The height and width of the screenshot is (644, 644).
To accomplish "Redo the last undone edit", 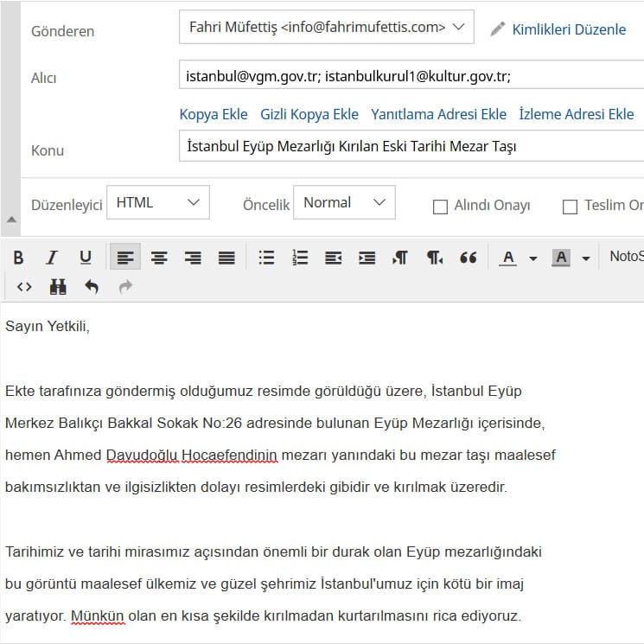I will coord(125,287).
